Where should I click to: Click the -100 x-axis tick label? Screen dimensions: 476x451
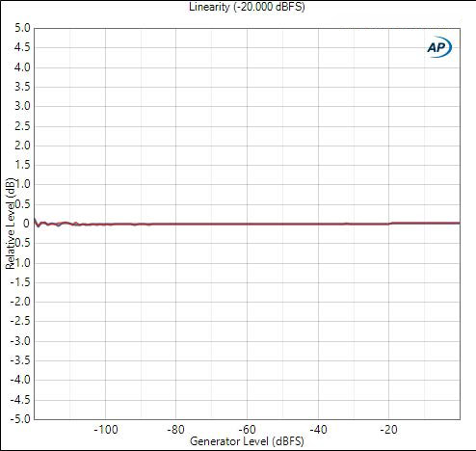(106, 429)
